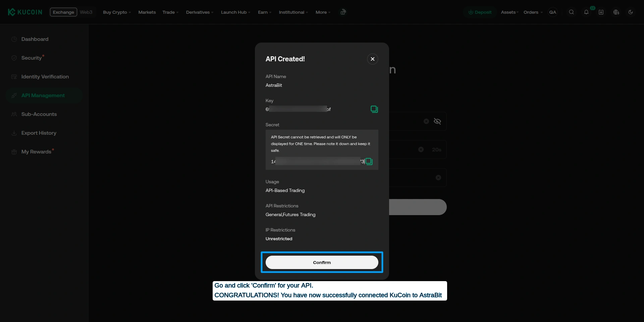The width and height of the screenshot is (644, 322).
Task: Click the Security shield icon
Action: click(14, 58)
